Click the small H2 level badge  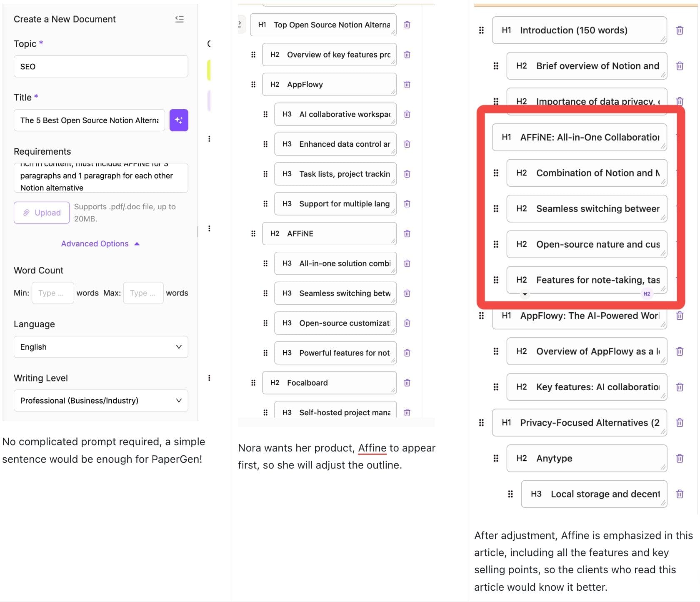[x=647, y=294]
